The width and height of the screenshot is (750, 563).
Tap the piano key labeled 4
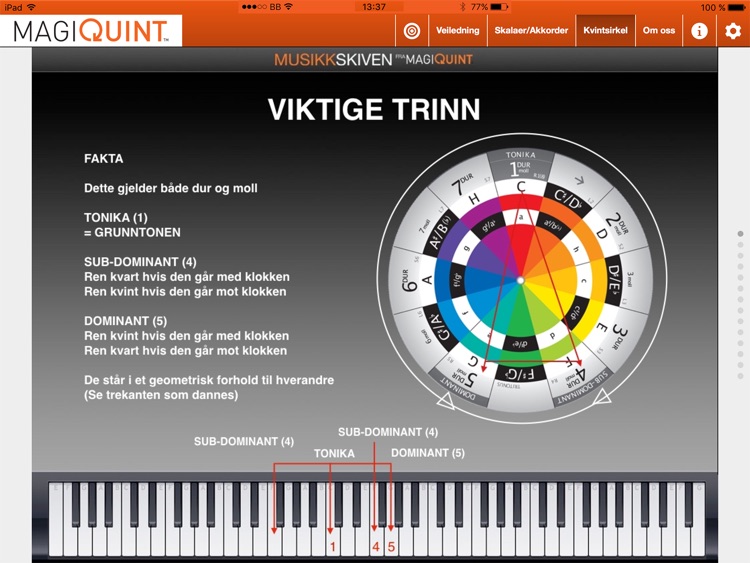376,540
